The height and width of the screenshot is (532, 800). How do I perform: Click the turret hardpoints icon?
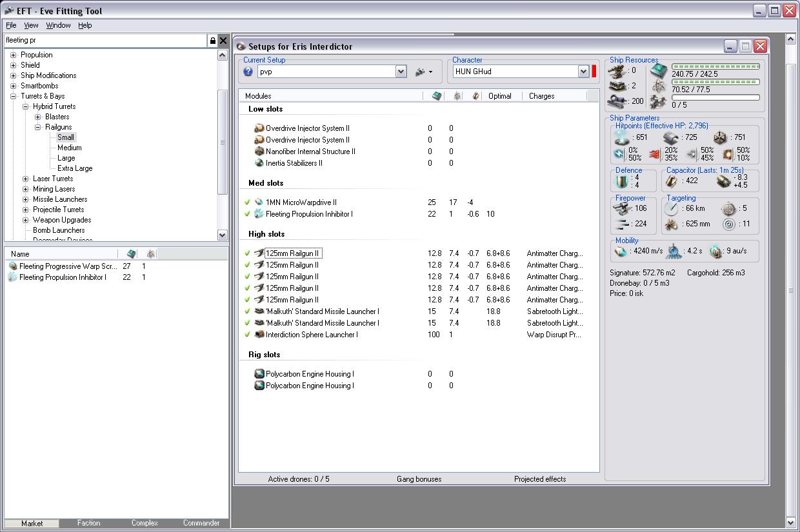click(619, 70)
